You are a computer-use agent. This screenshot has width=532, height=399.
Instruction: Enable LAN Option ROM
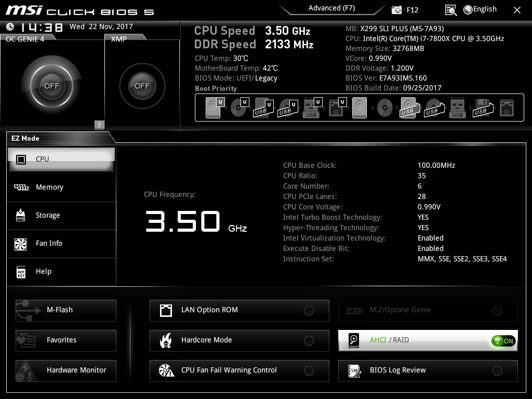pos(239,311)
